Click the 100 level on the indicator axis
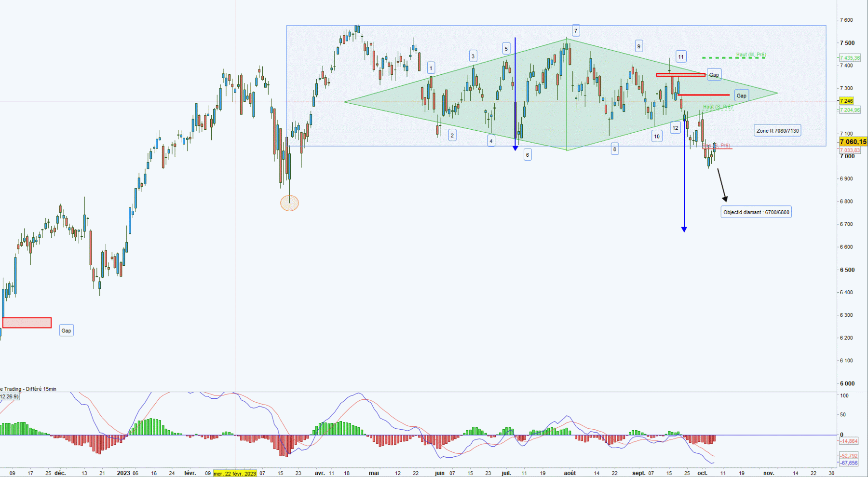Screen dimensions: 868x477 (844, 395)
